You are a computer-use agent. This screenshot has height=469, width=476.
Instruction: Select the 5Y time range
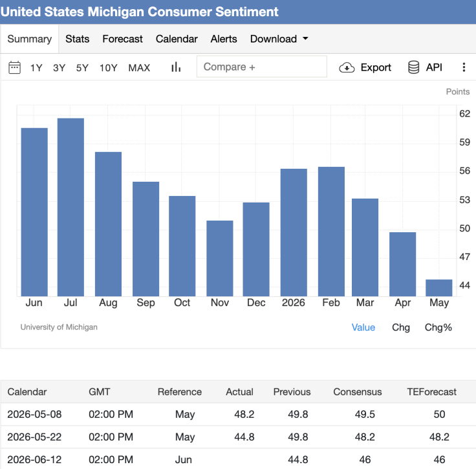82,68
